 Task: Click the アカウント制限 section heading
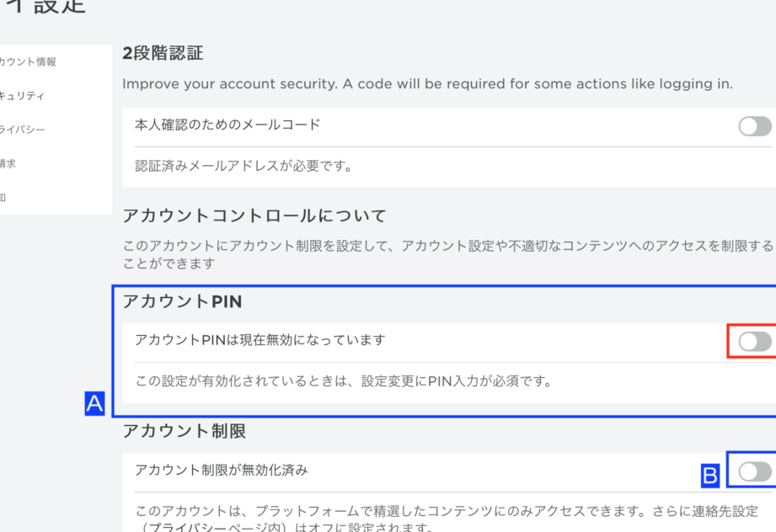click(x=185, y=431)
